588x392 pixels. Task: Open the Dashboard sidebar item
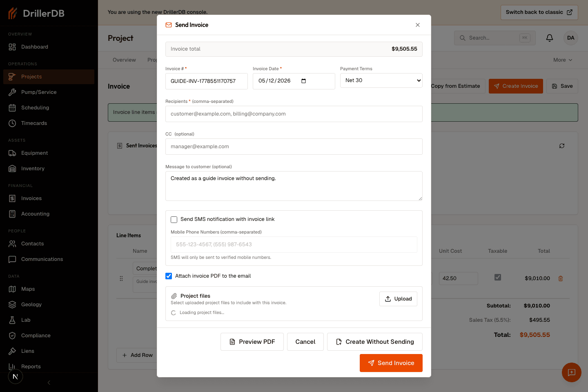49,47
